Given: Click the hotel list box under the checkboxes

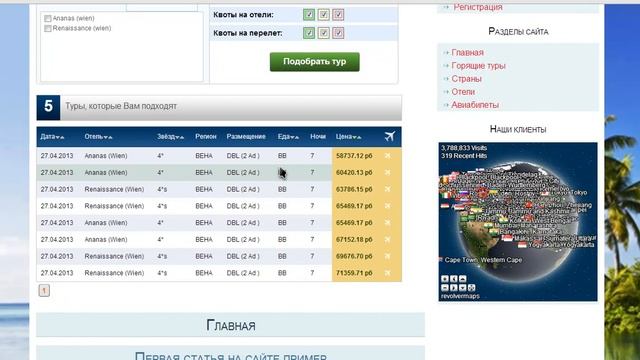Looking at the screenshot, I should 122,47.
